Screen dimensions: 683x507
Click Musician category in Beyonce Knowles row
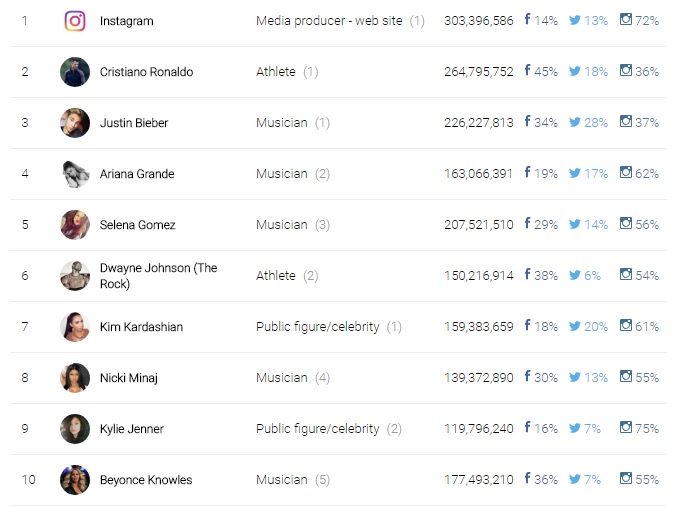click(x=282, y=480)
